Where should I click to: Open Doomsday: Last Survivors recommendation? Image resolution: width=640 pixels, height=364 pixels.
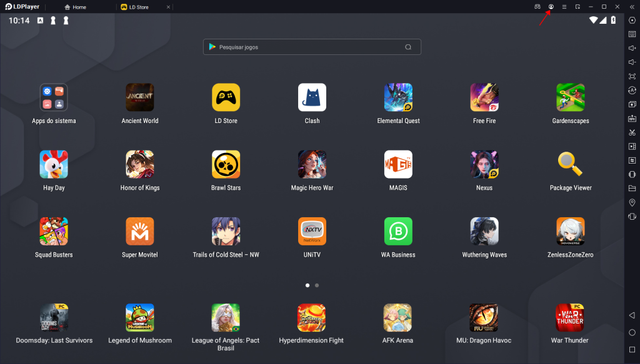[x=54, y=318]
